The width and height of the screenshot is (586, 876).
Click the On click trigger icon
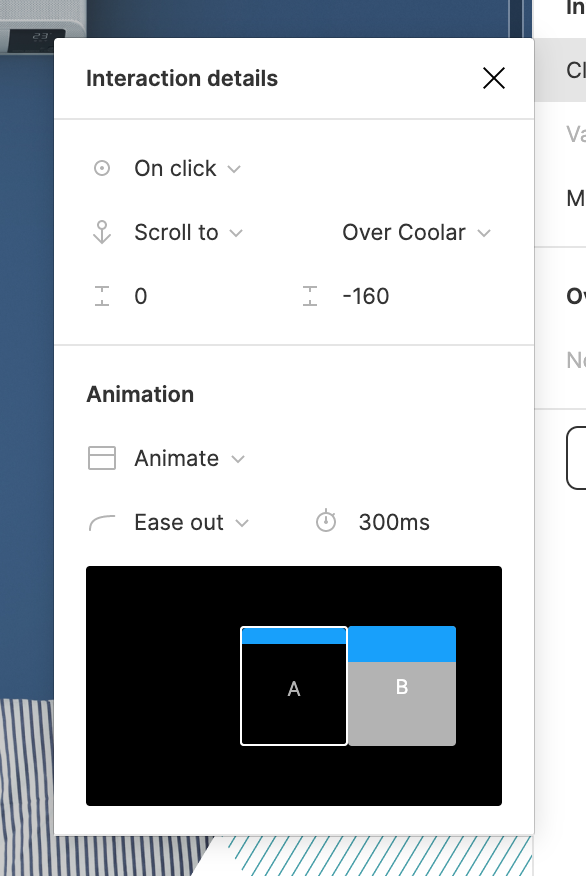point(102,168)
